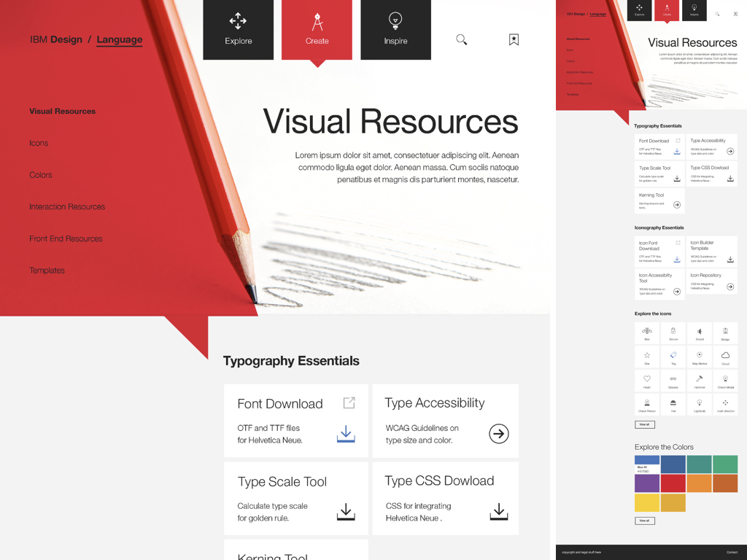747x560 pixels.
Task: Pick the green color swatch
Action: (x=725, y=464)
